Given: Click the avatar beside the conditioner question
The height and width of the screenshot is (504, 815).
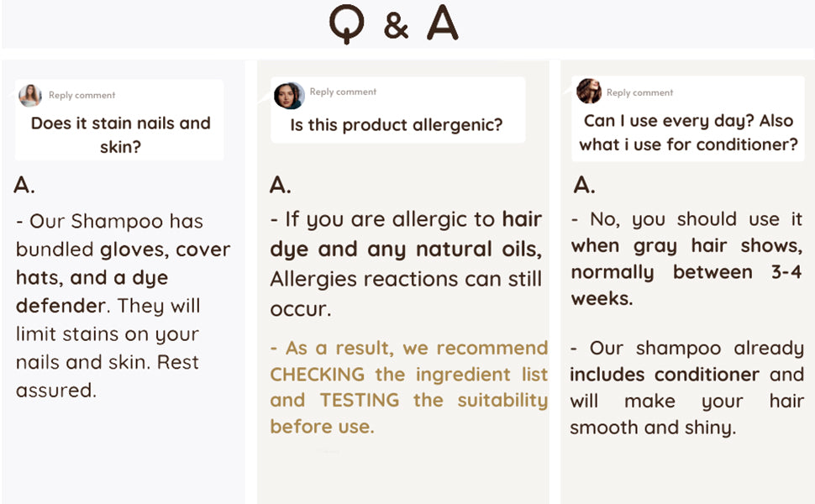Looking at the screenshot, I should point(588,91).
